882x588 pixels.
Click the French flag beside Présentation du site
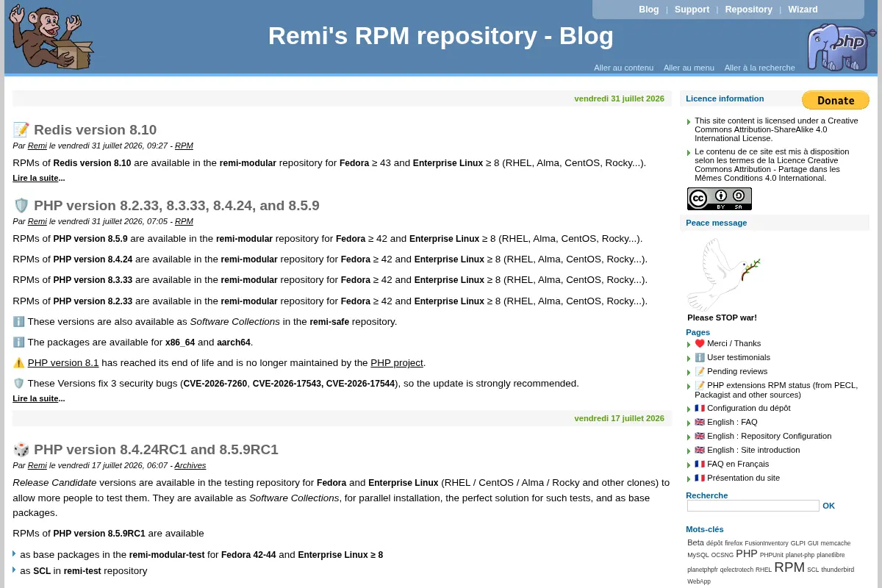[700, 478]
